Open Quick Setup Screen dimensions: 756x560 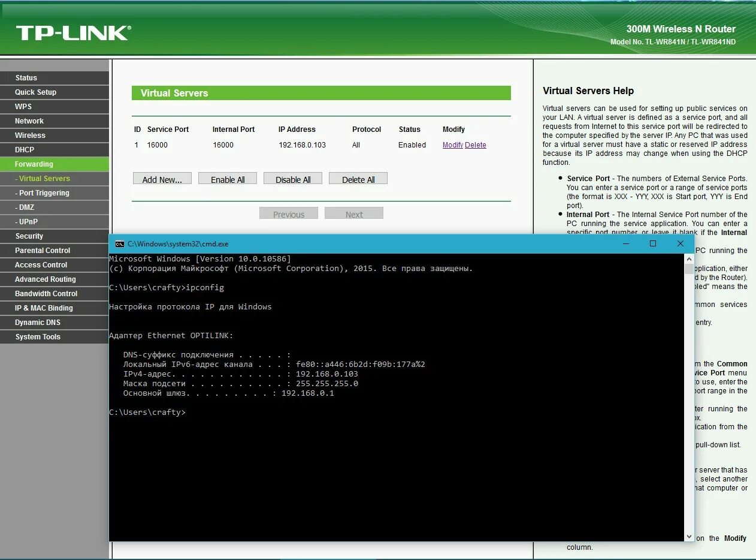[x=36, y=92]
